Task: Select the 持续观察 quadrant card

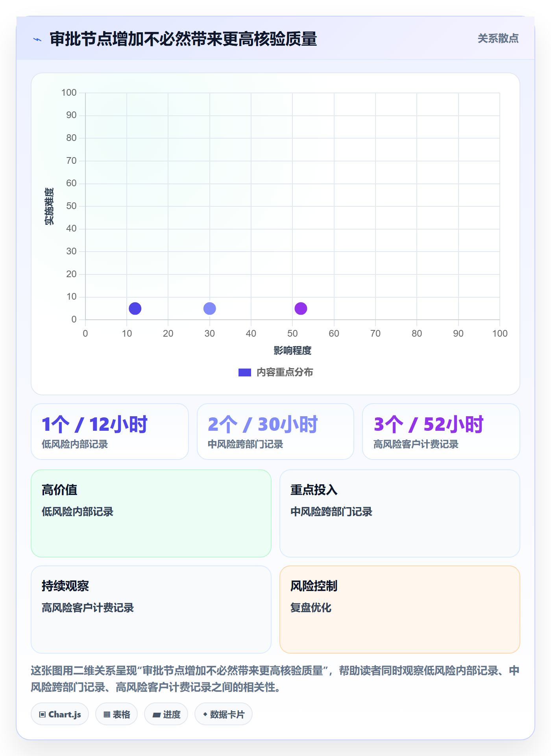Action: pos(151,610)
